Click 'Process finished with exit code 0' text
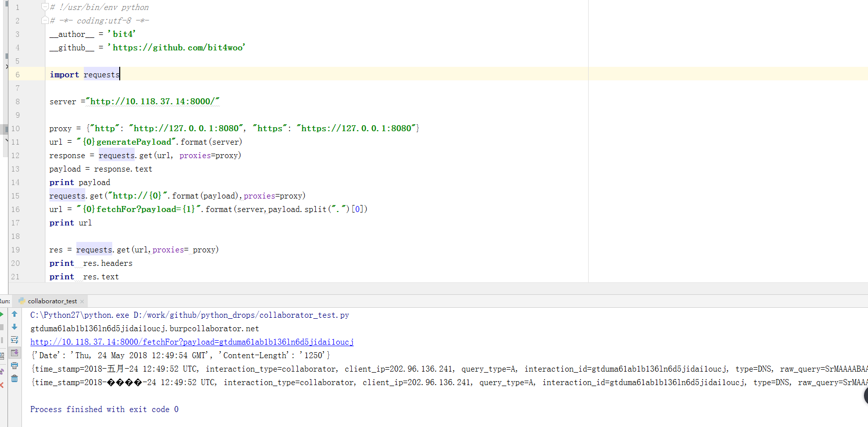Viewport: 868px width, 427px height. coord(104,410)
